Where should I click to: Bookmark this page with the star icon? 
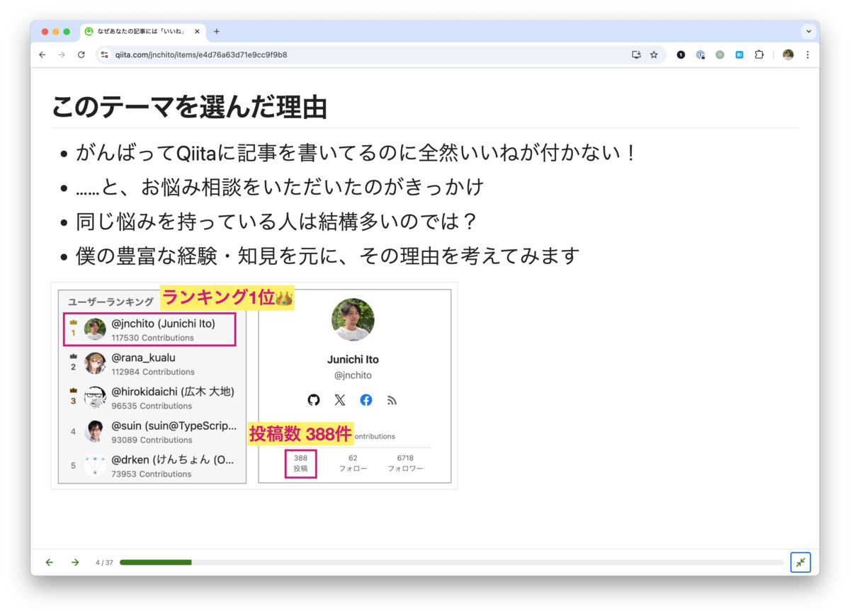(654, 55)
